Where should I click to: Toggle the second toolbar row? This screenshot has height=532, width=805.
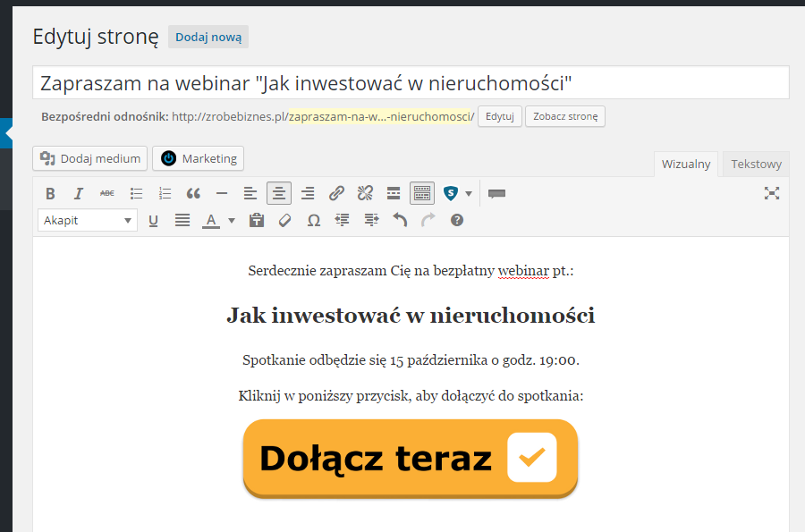pyautogui.click(x=422, y=193)
